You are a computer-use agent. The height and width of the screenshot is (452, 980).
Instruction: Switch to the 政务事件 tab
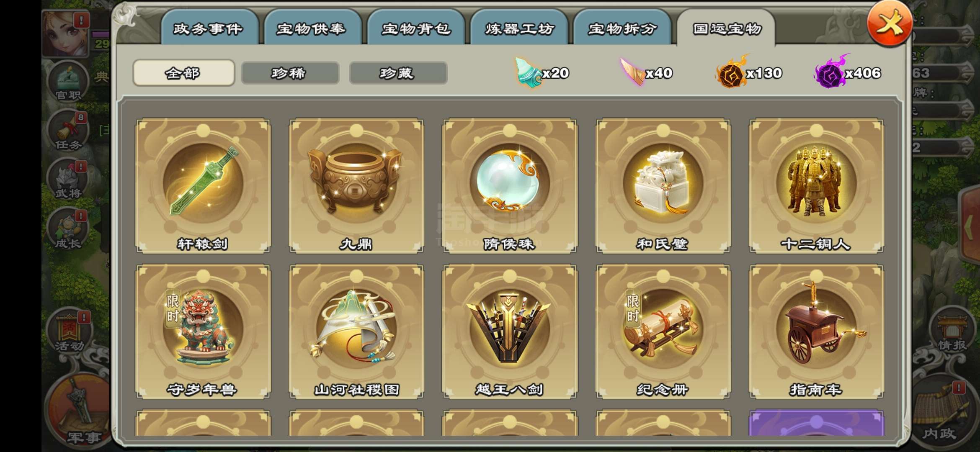pyautogui.click(x=209, y=28)
